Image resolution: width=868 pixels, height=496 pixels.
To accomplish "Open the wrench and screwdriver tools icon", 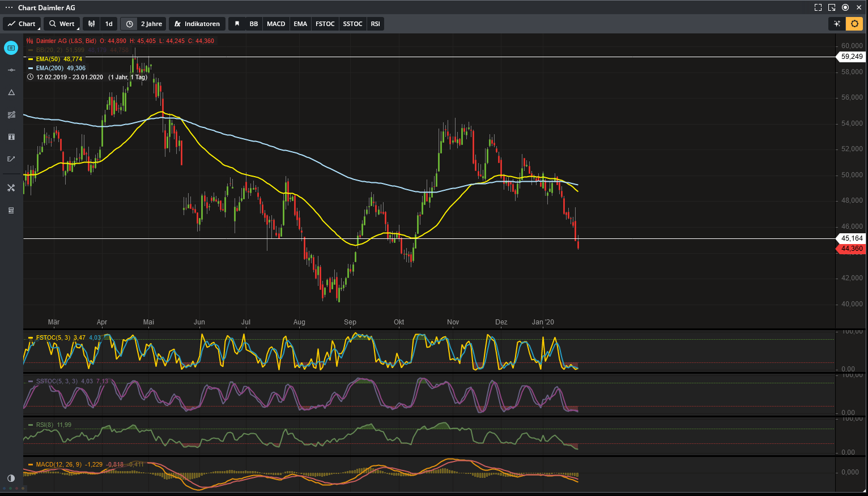I will (x=11, y=188).
